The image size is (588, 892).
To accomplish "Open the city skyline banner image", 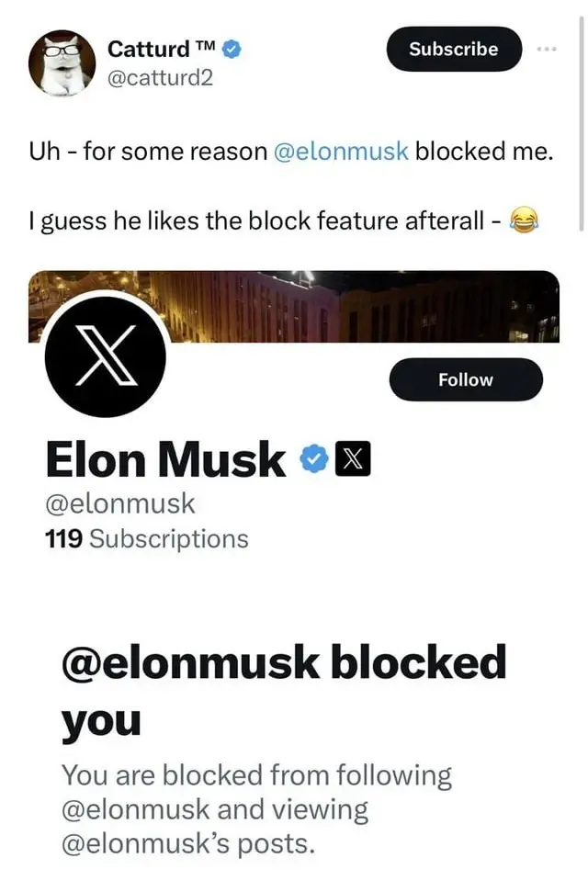I will tap(367, 303).
